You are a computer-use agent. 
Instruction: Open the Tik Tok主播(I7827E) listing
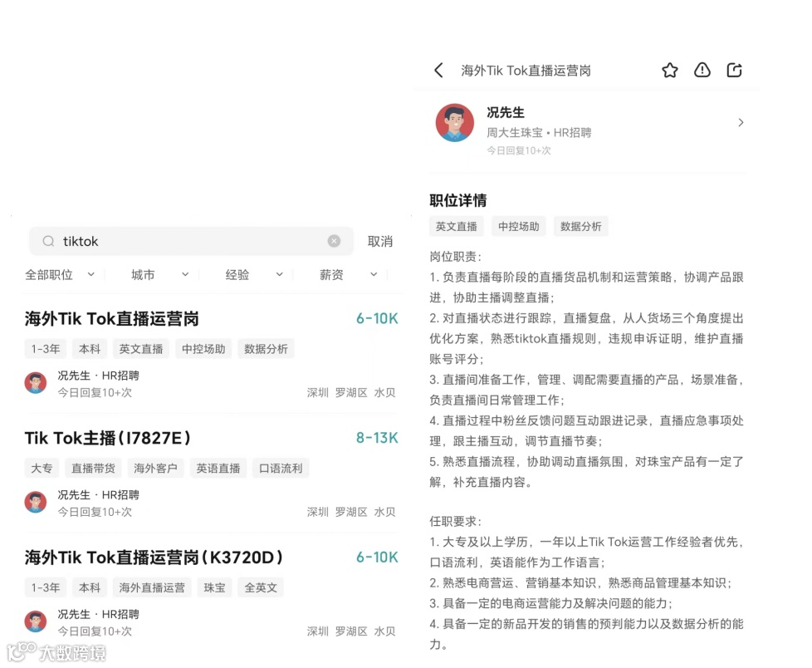click(x=108, y=439)
